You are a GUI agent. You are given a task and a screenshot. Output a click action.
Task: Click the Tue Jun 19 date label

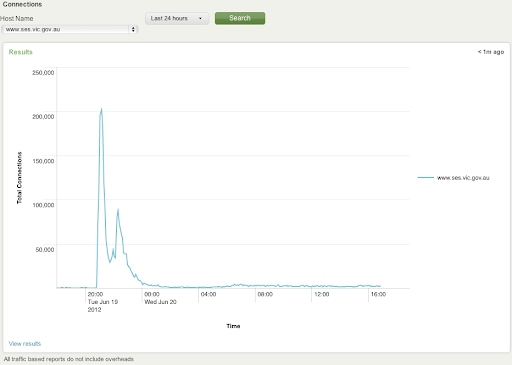pyautogui.click(x=103, y=302)
